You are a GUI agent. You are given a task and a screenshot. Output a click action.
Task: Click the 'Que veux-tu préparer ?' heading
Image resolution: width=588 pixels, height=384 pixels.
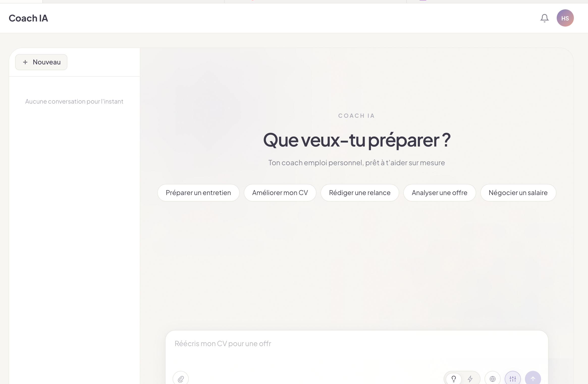tap(356, 140)
